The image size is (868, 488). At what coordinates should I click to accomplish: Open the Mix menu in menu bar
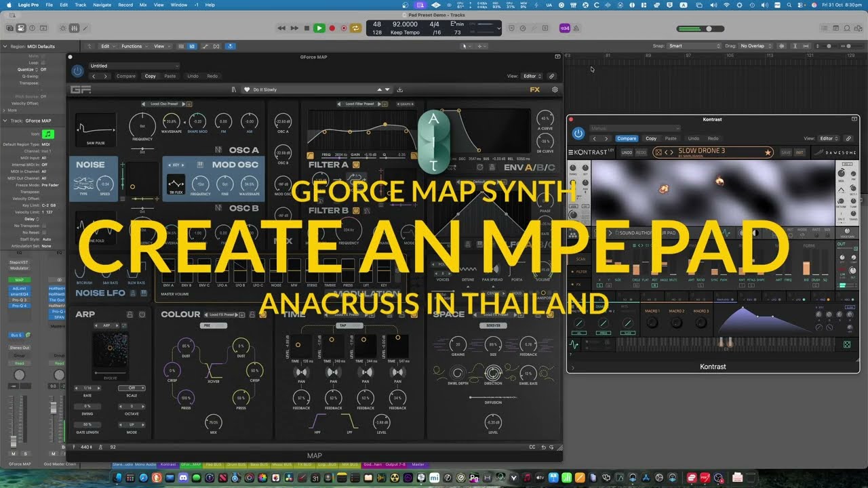(x=143, y=5)
